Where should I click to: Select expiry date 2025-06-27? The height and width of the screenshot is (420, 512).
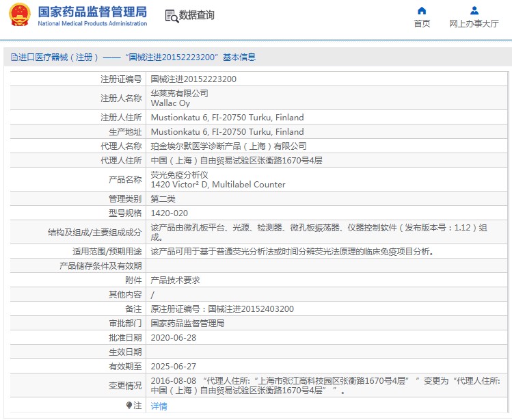(x=174, y=367)
